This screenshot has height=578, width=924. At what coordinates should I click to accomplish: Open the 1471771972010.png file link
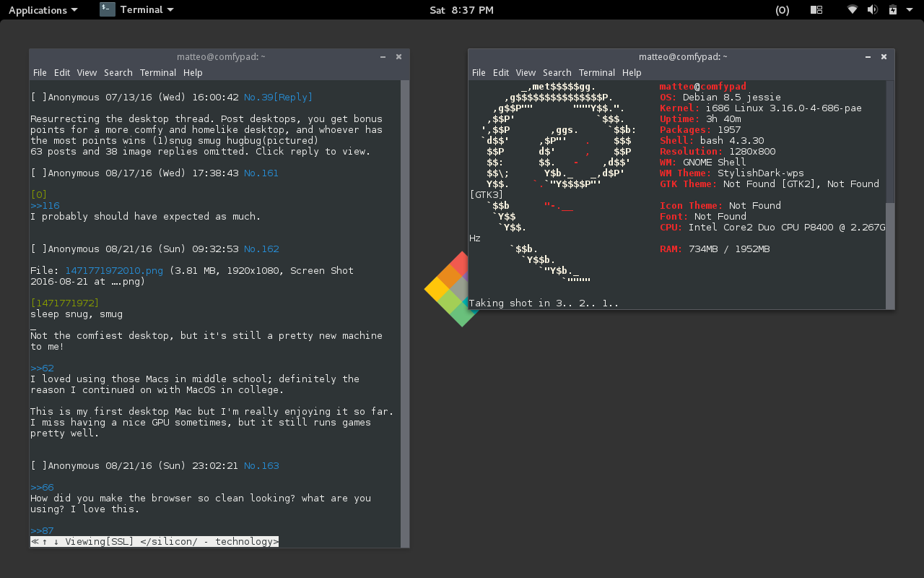[114, 271]
